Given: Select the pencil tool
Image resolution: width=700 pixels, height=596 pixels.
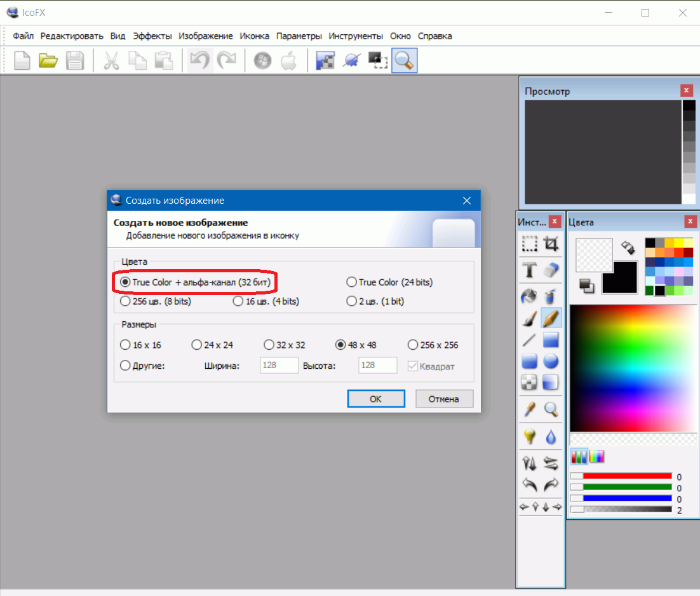Looking at the screenshot, I should pyautogui.click(x=551, y=319).
